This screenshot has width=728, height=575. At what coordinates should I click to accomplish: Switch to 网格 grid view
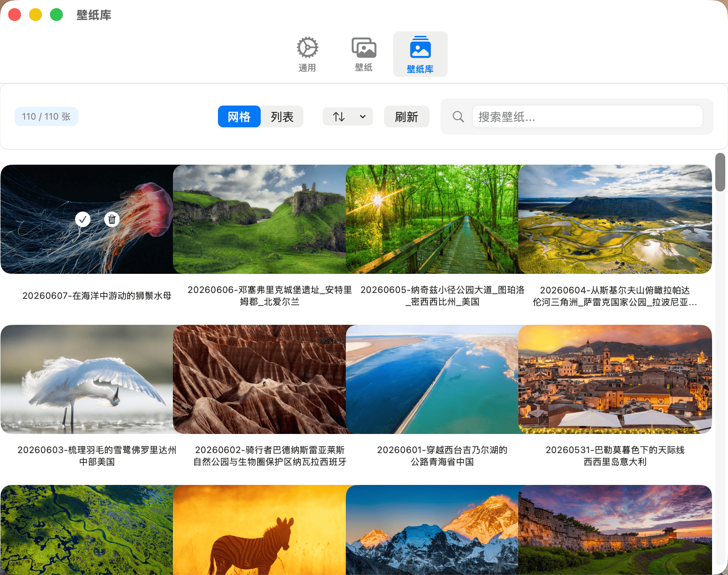[239, 116]
